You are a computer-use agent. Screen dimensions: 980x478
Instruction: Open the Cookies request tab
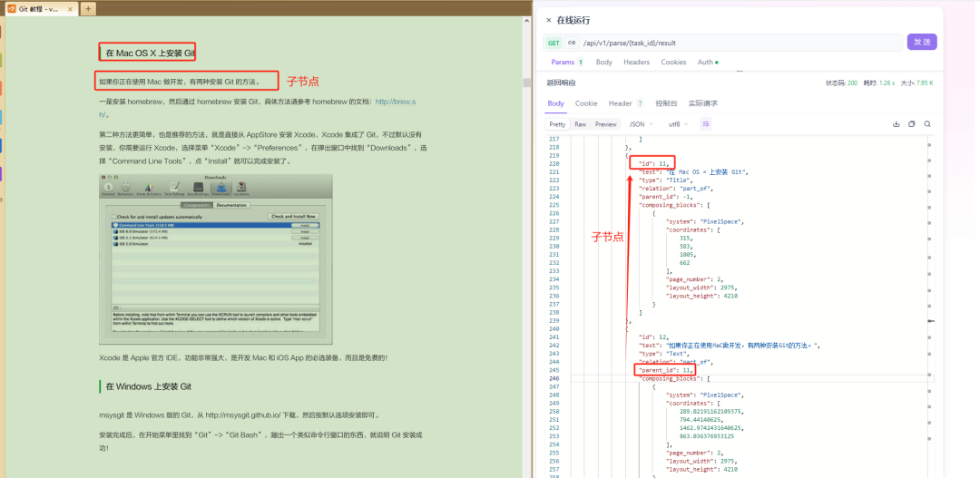[673, 62]
